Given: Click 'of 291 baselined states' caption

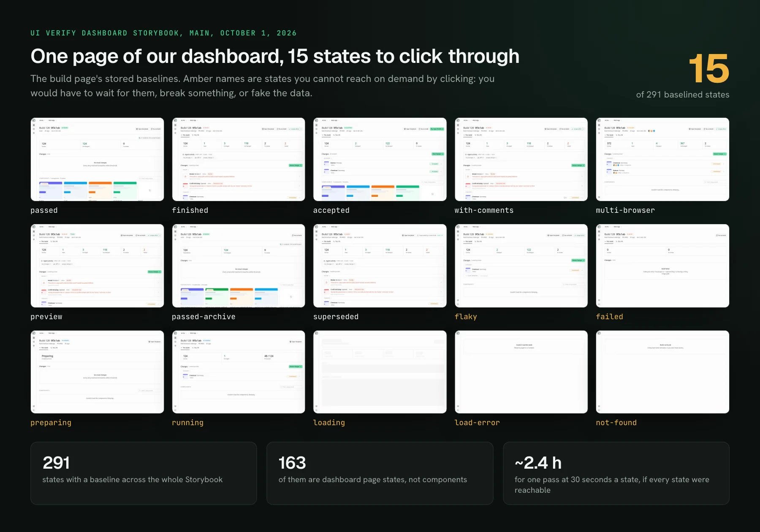Looking at the screenshot, I should (x=683, y=95).
